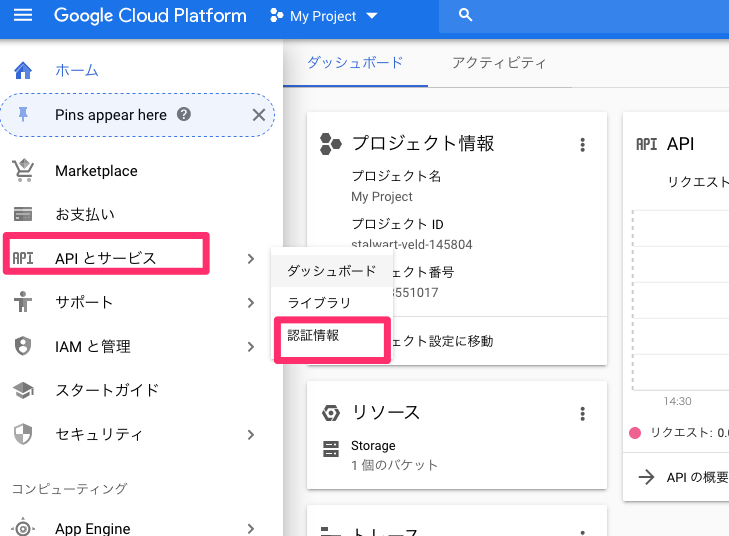Click the arrow icon beside API の概要
The height and width of the screenshot is (536, 729).
pos(646,477)
